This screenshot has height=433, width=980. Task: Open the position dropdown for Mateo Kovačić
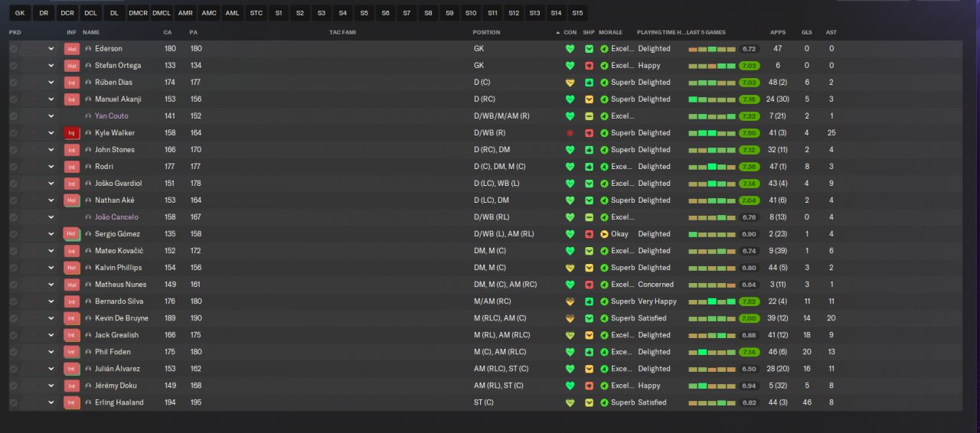(x=51, y=251)
